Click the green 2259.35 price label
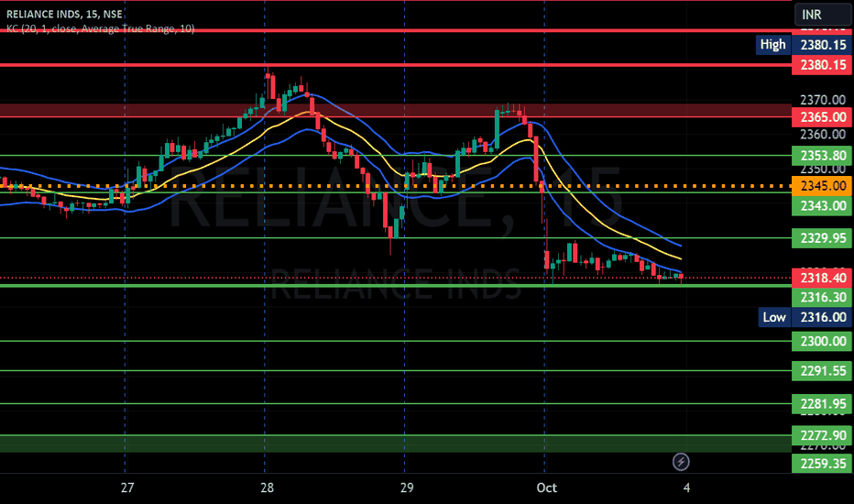Image resolution: width=854 pixels, height=504 pixels. tap(822, 464)
